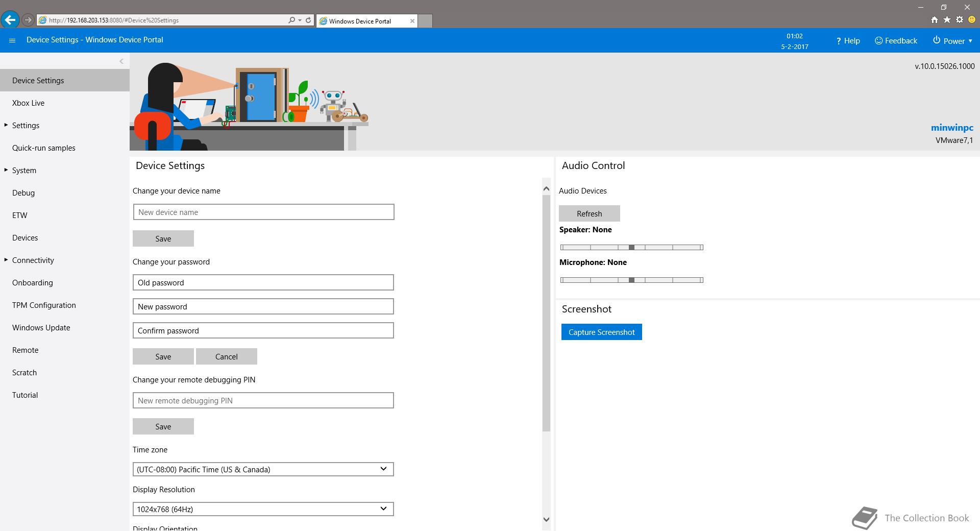Screen dimensions: 980x531
Task: Open TPM Configuration
Action: (x=44, y=305)
